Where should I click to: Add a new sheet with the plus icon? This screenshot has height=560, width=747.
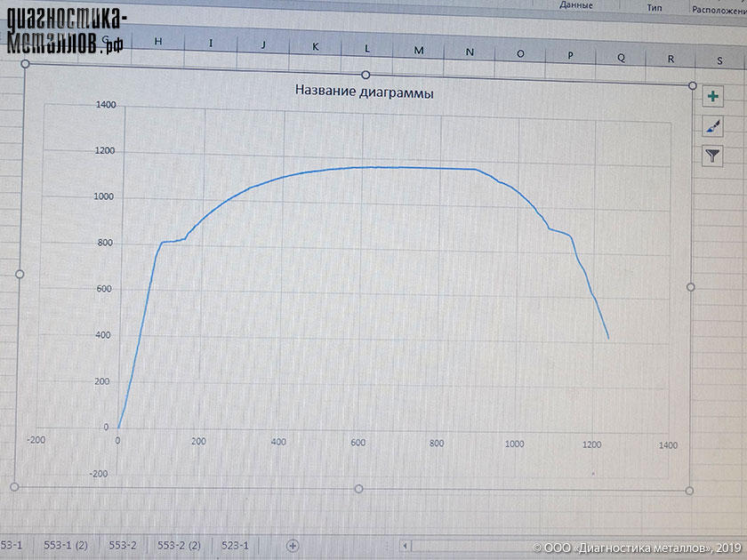(x=293, y=546)
